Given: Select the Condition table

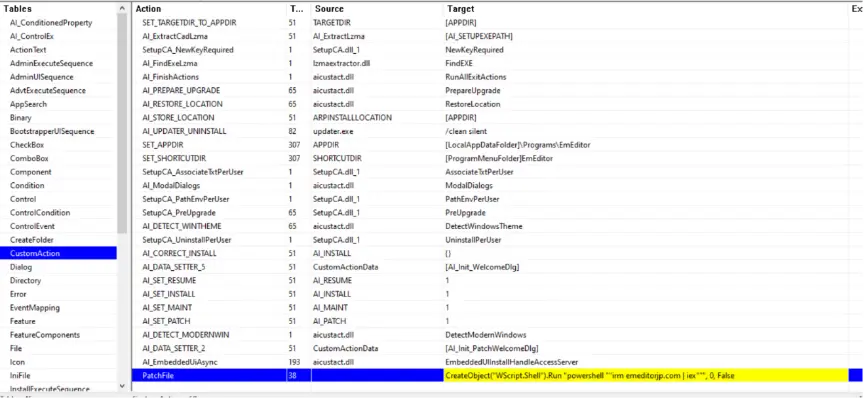Looking at the screenshot, I should pyautogui.click(x=27, y=185).
